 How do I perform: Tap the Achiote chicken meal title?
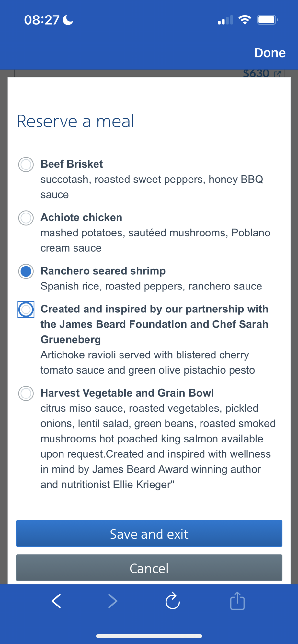click(81, 217)
